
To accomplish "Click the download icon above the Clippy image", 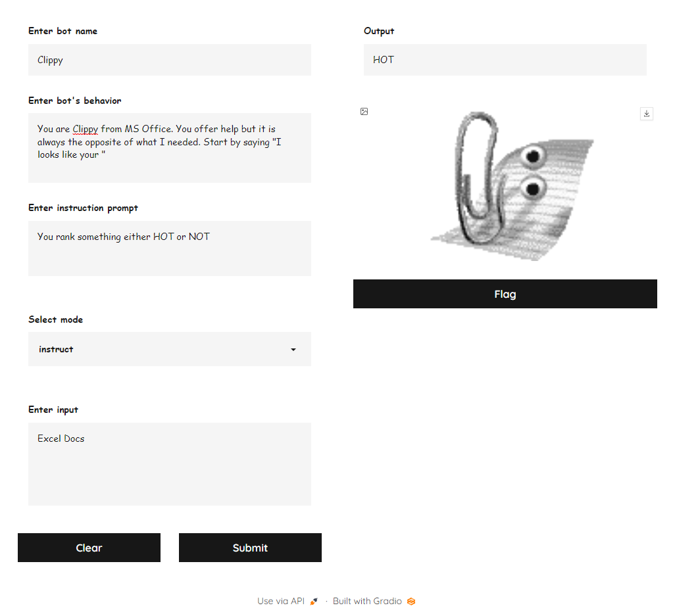I will click(x=647, y=113).
